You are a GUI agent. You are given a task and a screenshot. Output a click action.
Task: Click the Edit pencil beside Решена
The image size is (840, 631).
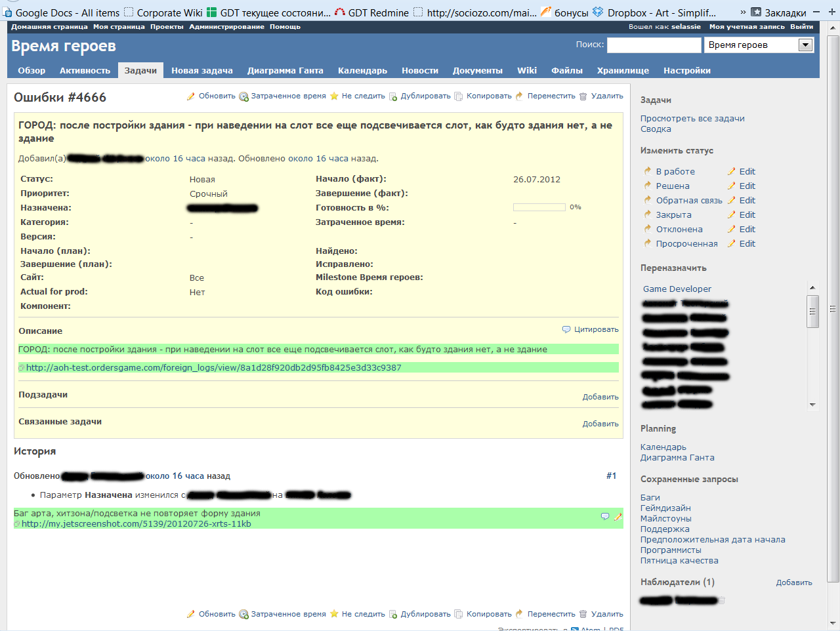pos(732,186)
